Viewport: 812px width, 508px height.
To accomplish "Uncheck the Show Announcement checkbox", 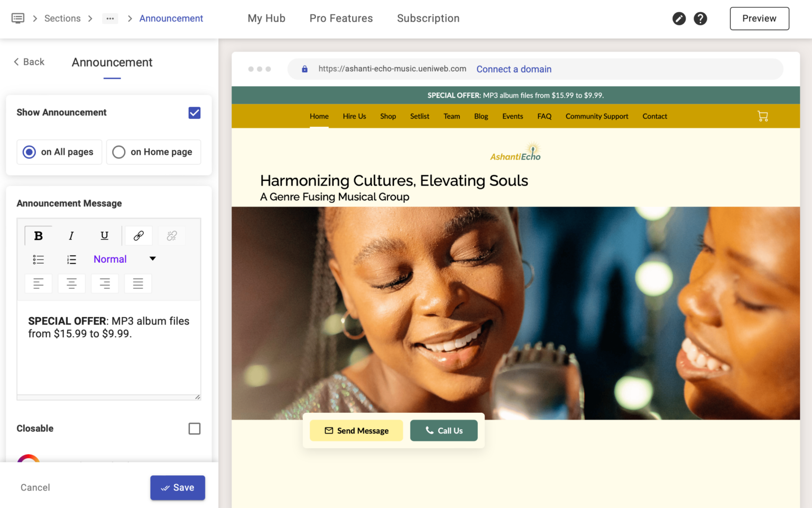I will pos(194,113).
